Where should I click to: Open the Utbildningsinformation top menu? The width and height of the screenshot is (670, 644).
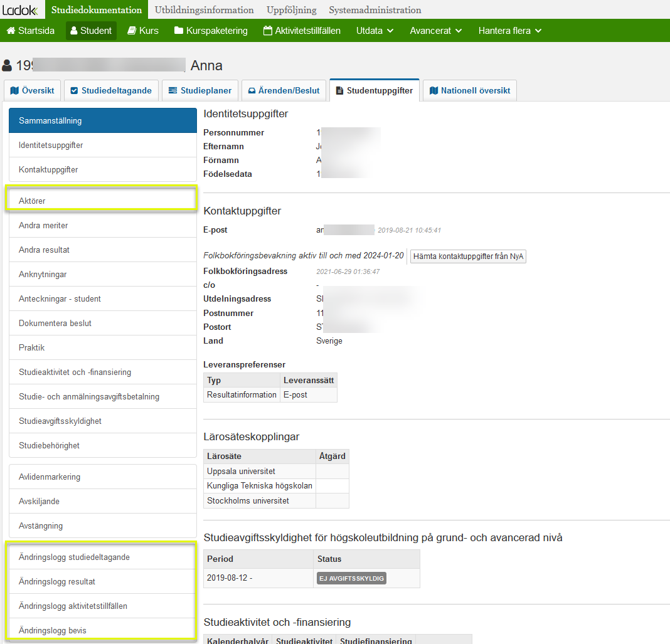(205, 10)
